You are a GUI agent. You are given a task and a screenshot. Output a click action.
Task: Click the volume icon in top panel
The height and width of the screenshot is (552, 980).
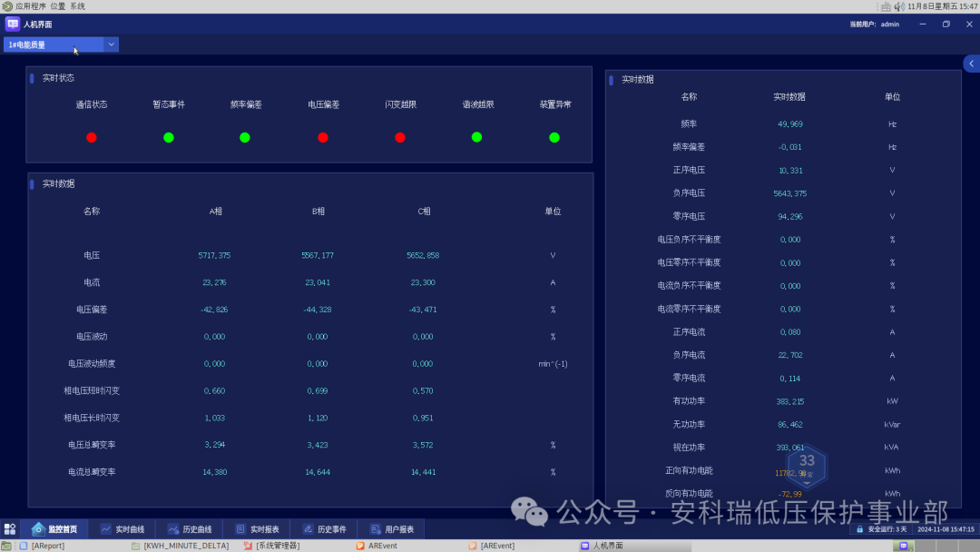coord(899,6)
